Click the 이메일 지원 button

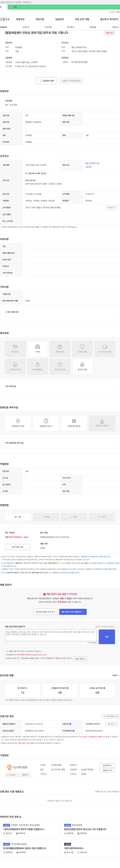tap(17, 547)
